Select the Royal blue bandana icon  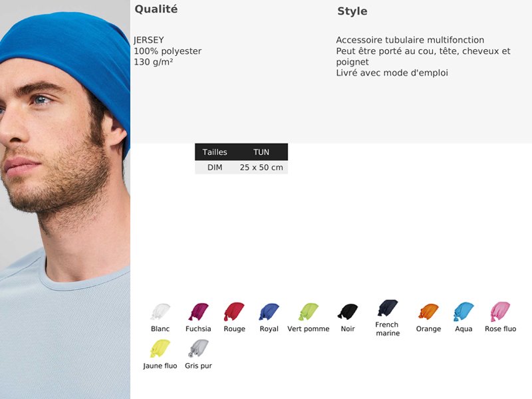pos(269,311)
